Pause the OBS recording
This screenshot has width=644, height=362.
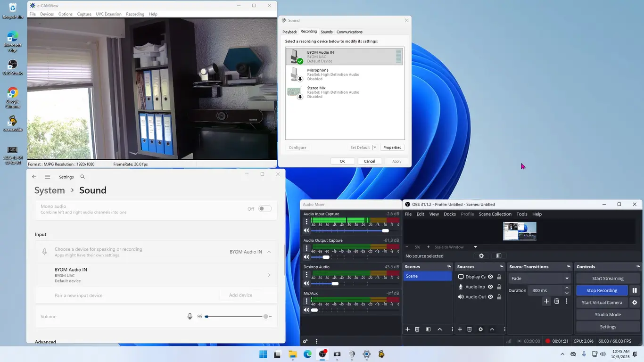pyautogui.click(x=635, y=290)
